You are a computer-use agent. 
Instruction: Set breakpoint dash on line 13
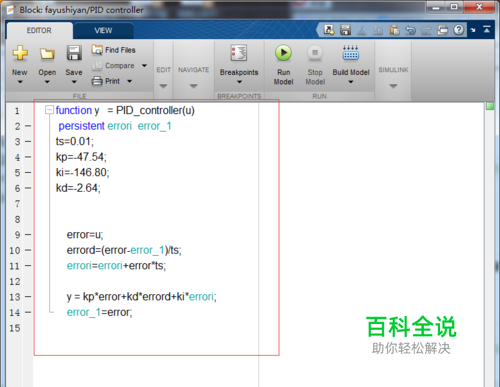(28, 297)
